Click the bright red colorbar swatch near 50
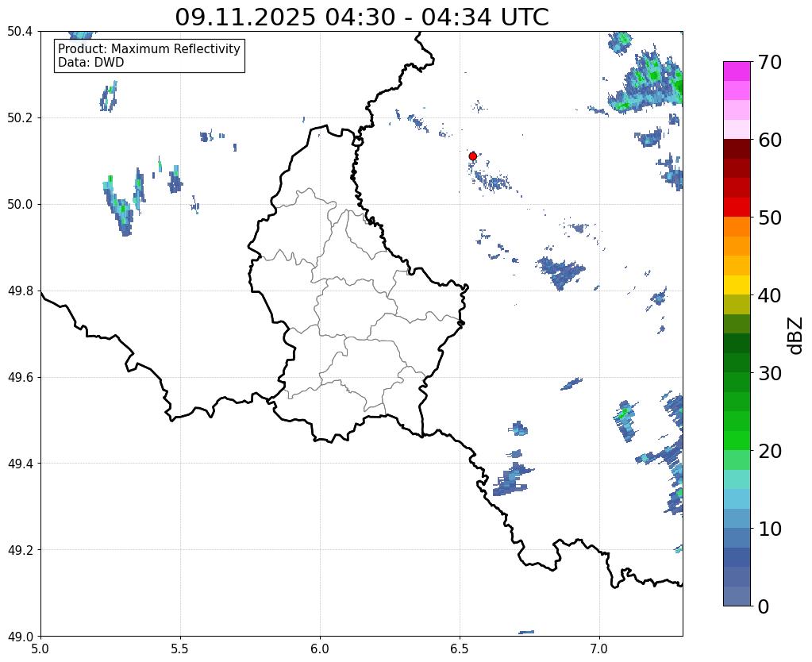 pyautogui.click(x=737, y=207)
